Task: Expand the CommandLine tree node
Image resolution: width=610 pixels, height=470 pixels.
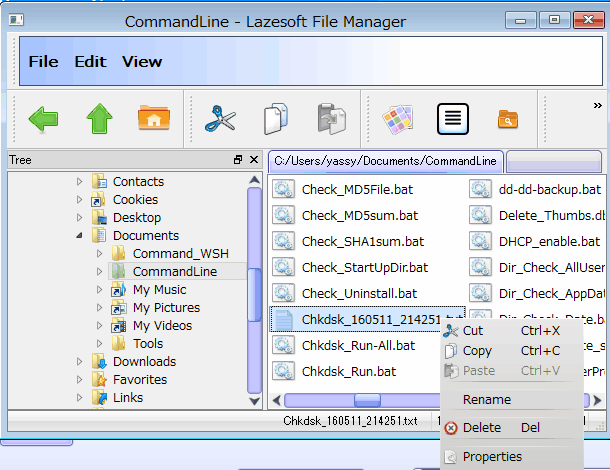Action: 99,271
